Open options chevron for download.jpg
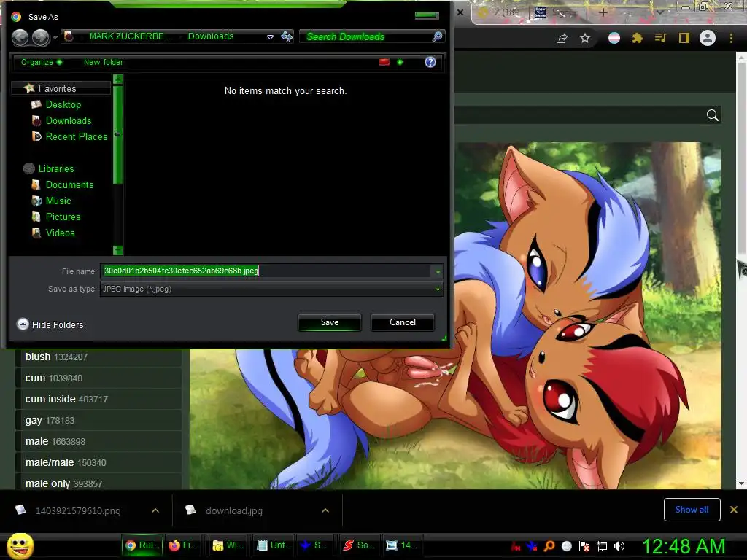 click(325, 510)
